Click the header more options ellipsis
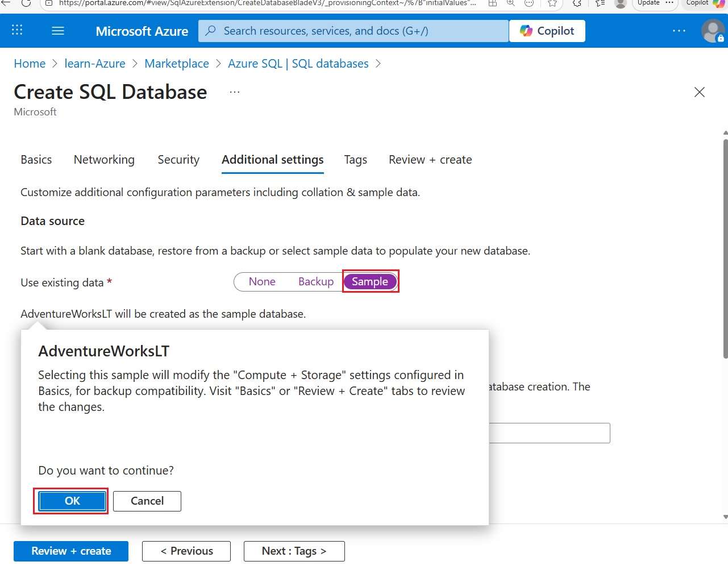 coord(679,31)
